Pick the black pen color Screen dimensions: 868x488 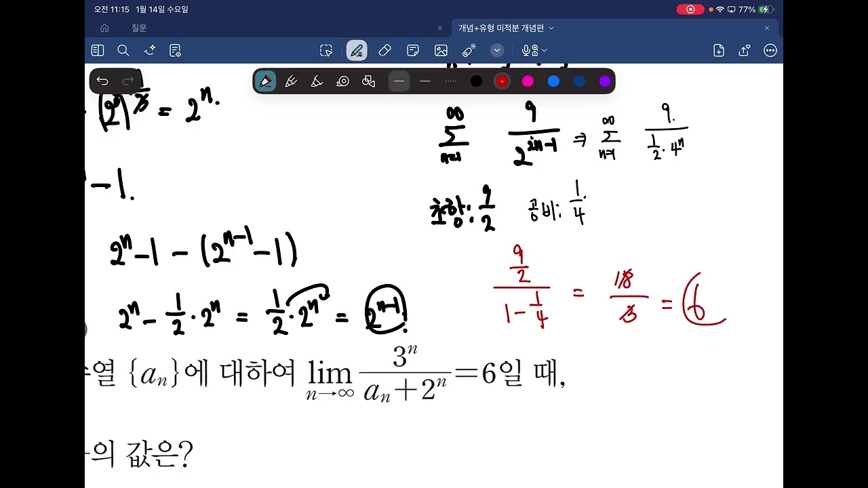(x=476, y=81)
